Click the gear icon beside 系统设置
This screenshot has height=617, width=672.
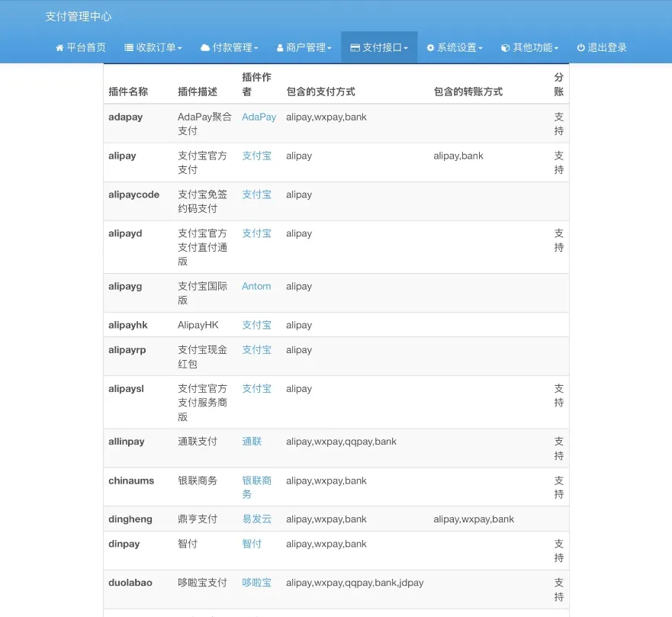(431, 47)
